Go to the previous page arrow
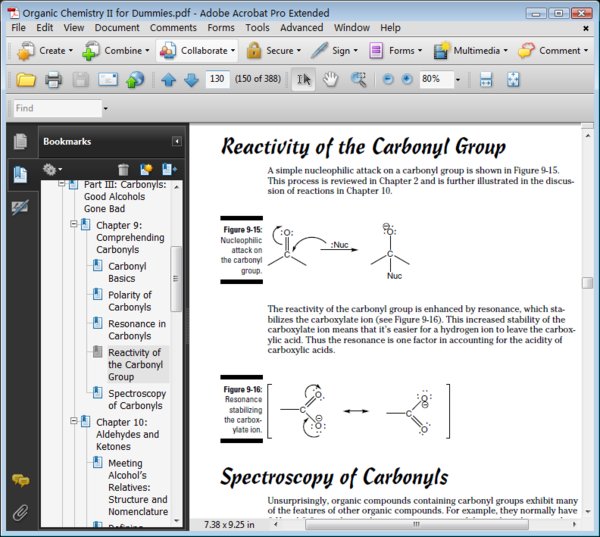600x537 pixels. point(168,79)
